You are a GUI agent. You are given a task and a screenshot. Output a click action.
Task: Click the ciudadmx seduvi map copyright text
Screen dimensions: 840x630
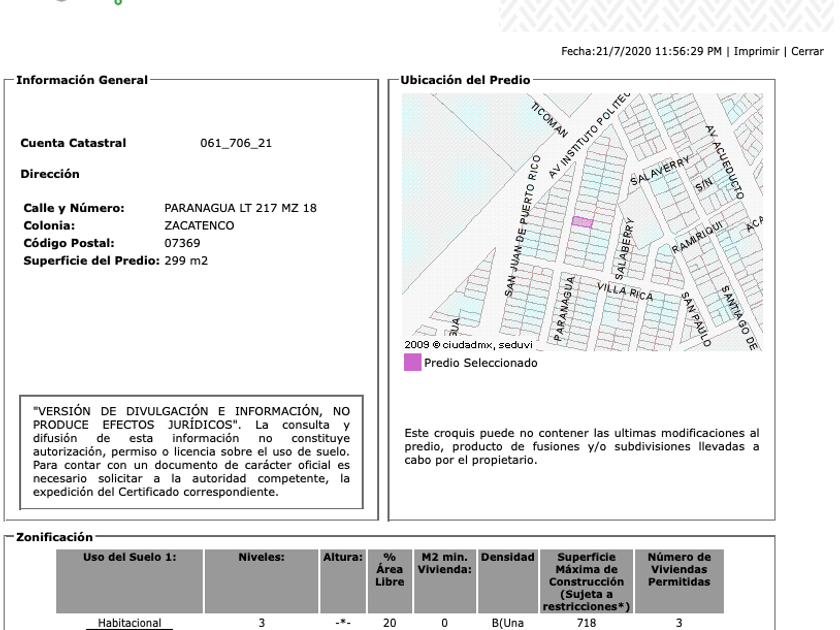click(468, 344)
